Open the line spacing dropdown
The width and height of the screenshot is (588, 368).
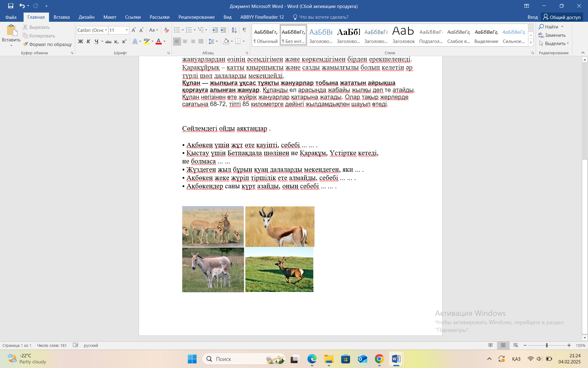click(217, 41)
